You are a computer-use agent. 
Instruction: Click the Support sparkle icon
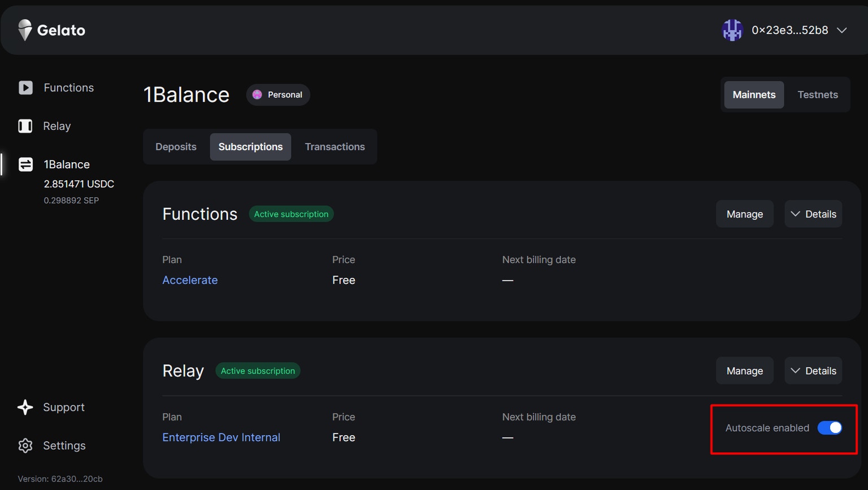(25, 407)
